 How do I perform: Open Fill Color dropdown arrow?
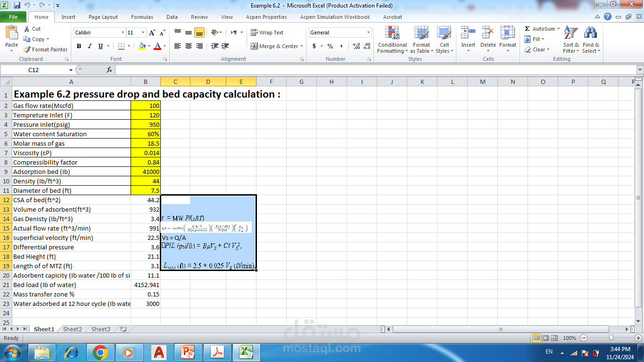[x=149, y=46]
